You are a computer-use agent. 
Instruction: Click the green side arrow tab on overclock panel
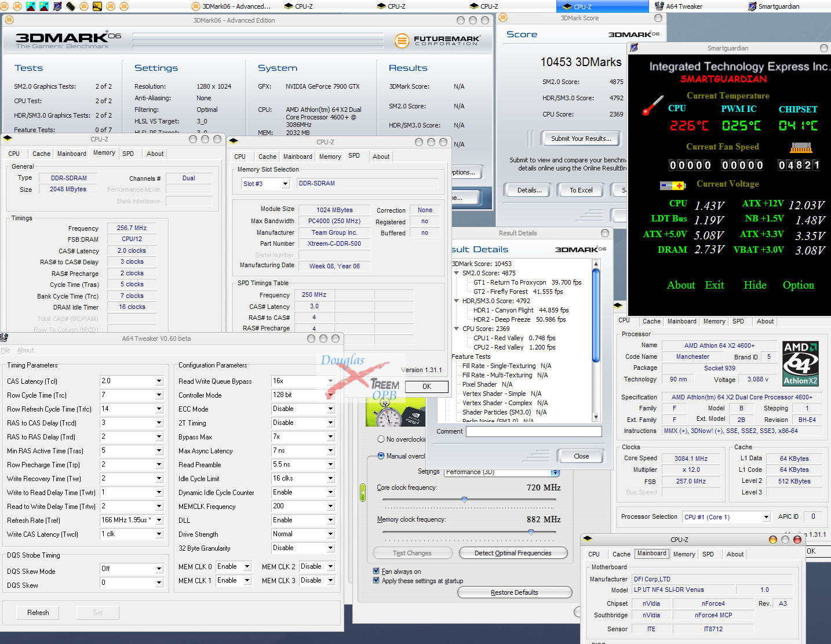coord(363,493)
